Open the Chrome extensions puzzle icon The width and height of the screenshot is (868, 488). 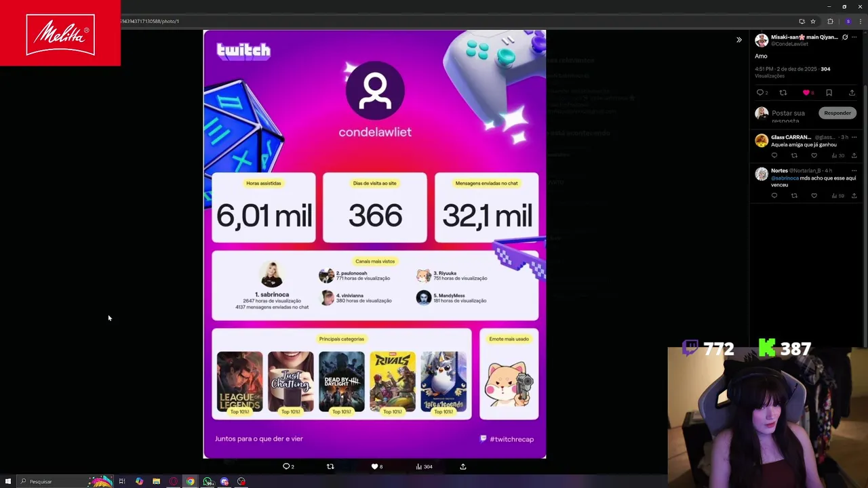(830, 21)
